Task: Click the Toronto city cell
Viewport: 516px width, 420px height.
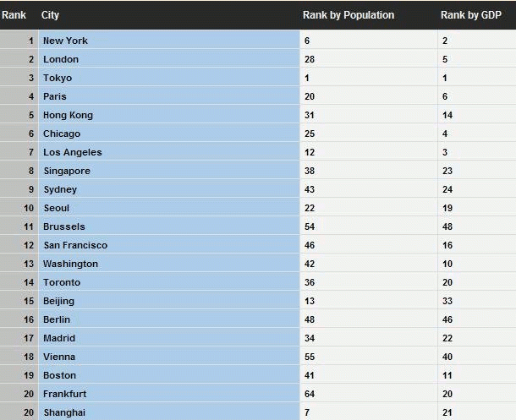Action: point(62,282)
